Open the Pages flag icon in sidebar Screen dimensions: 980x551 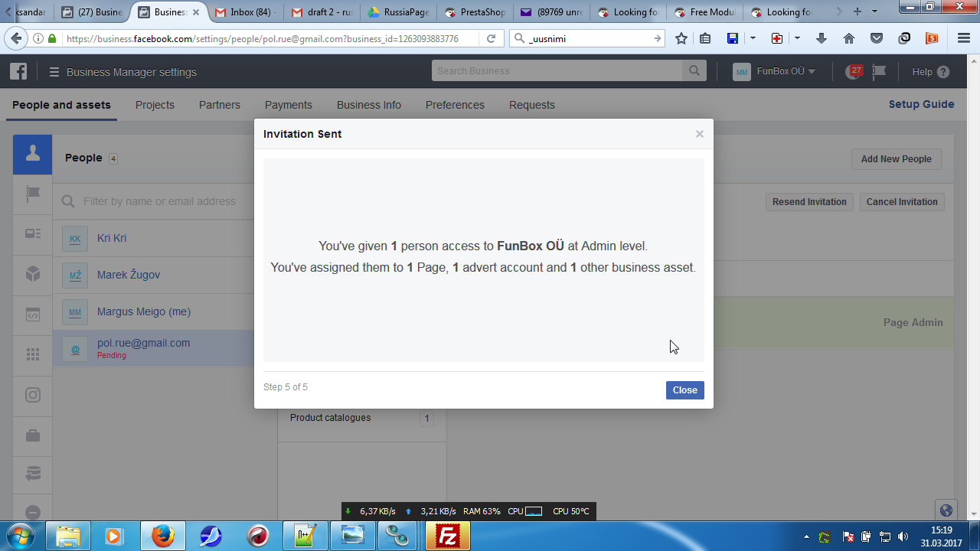coord(33,194)
